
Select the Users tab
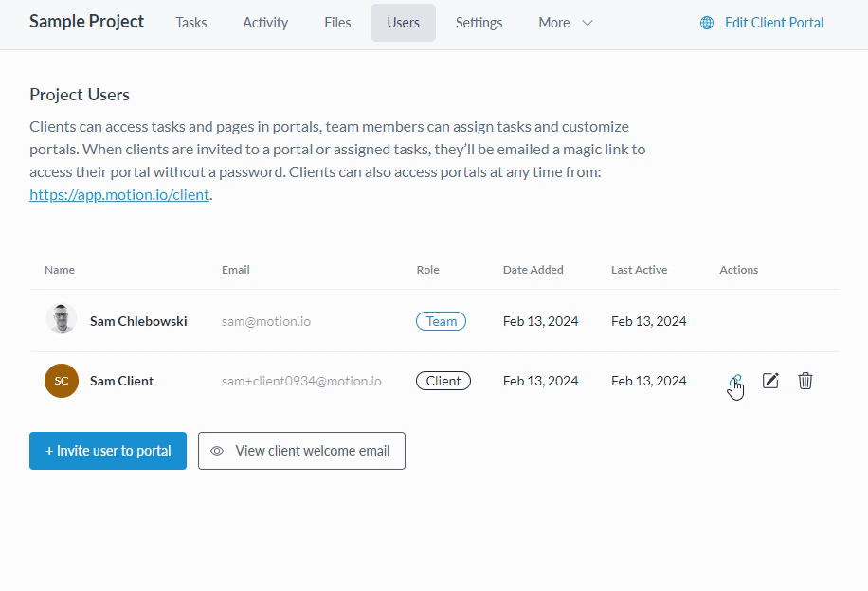pos(403,23)
